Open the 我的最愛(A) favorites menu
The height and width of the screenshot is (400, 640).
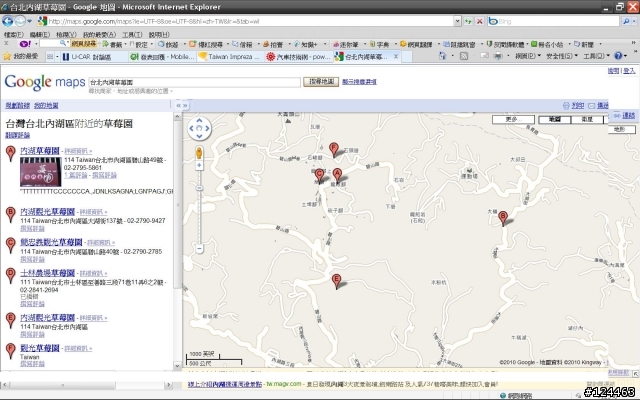(99, 35)
